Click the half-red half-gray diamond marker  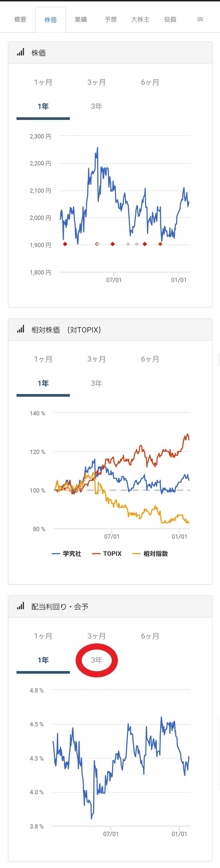click(x=97, y=243)
